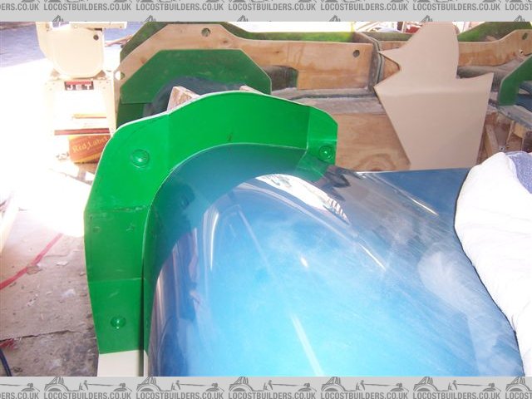Click the bottom LOCOSTBUILDERS.CO.UK watermark banner
The height and width of the screenshot is (399, 532).
click(x=266, y=387)
